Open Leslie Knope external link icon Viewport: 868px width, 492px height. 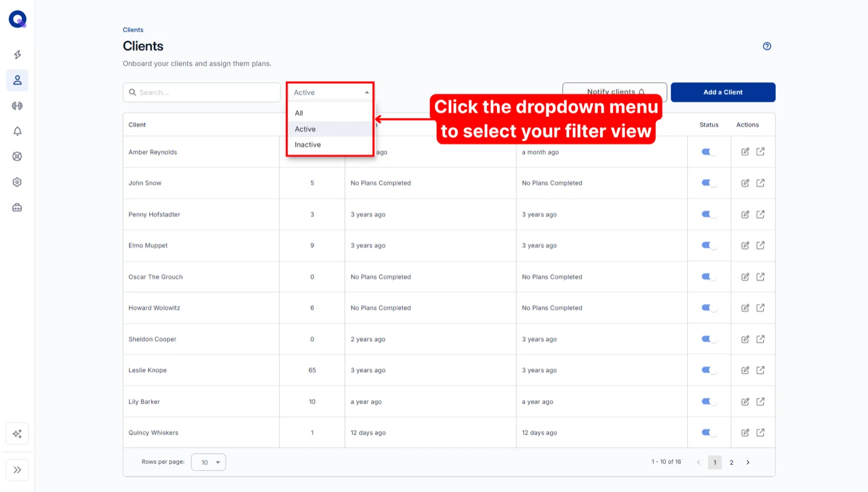(x=761, y=370)
